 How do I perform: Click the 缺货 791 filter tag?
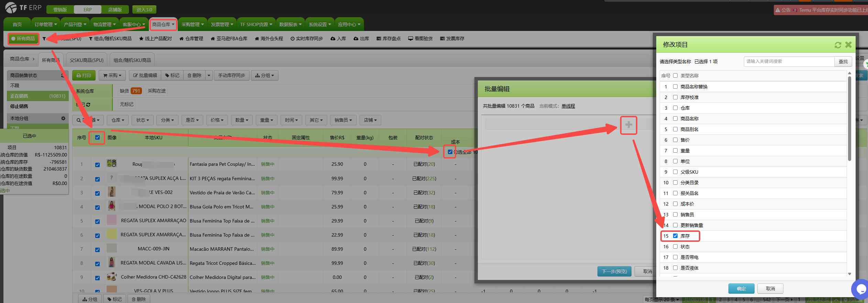tap(131, 91)
